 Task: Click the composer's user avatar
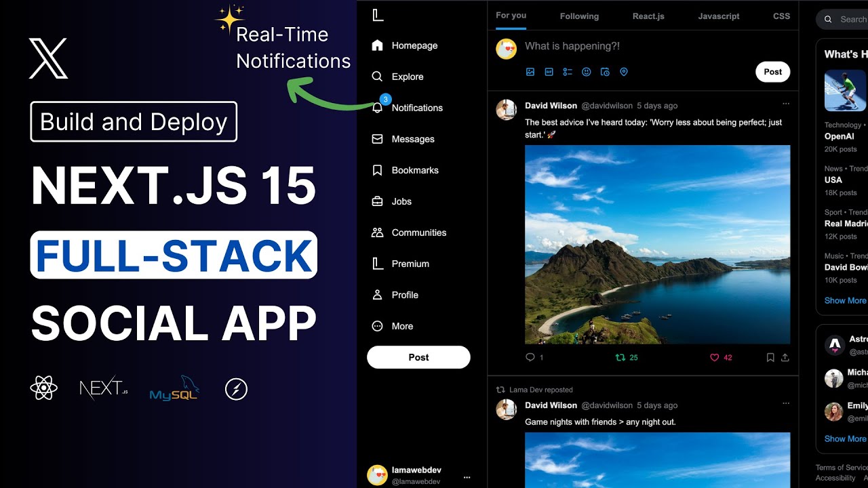[506, 49]
